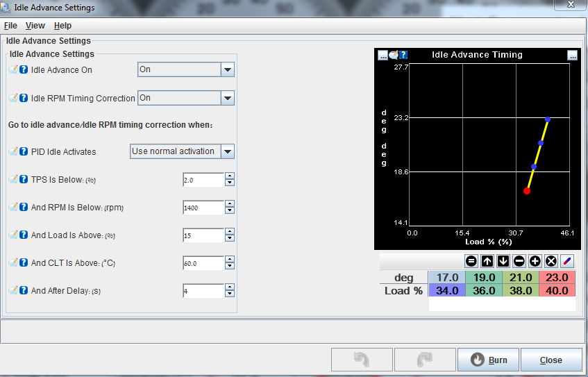This screenshot has width=588, height=377.
Task: Click the undo arrow button
Action: pyautogui.click(x=362, y=360)
